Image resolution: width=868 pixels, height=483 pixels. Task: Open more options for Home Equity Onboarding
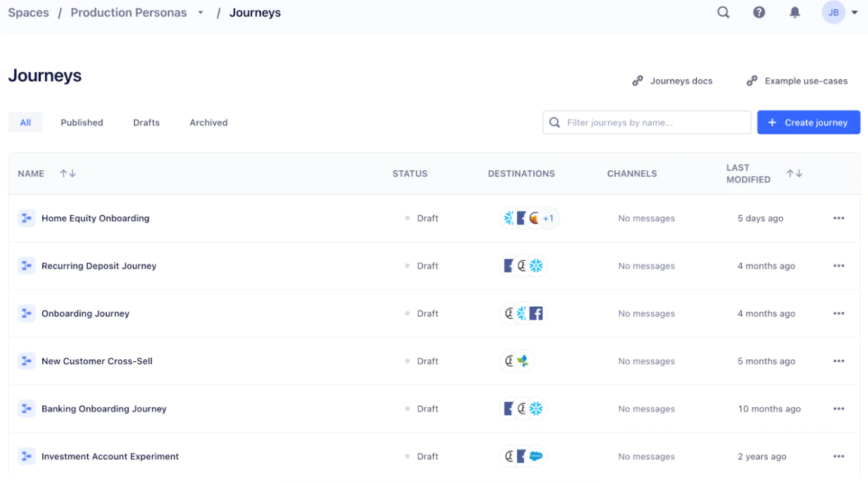pyautogui.click(x=839, y=218)
